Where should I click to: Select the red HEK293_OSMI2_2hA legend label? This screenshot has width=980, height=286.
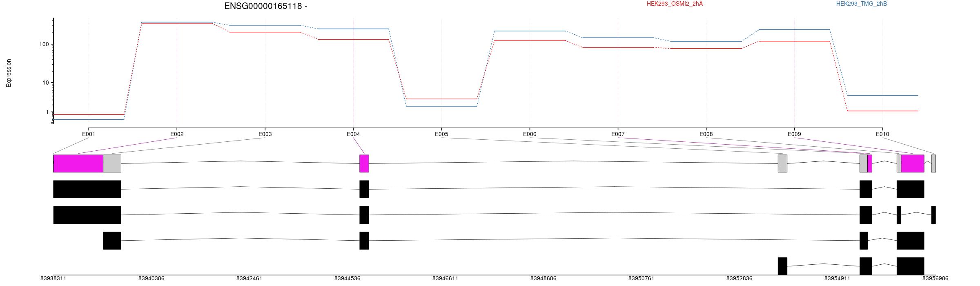[x=675, y=4]
